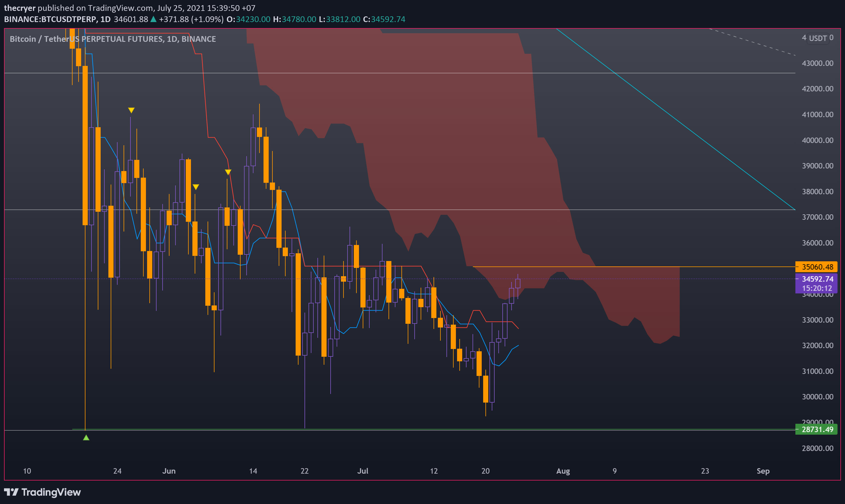
Task: Click the 28000.00 price axis label
Action: (817, 448)
